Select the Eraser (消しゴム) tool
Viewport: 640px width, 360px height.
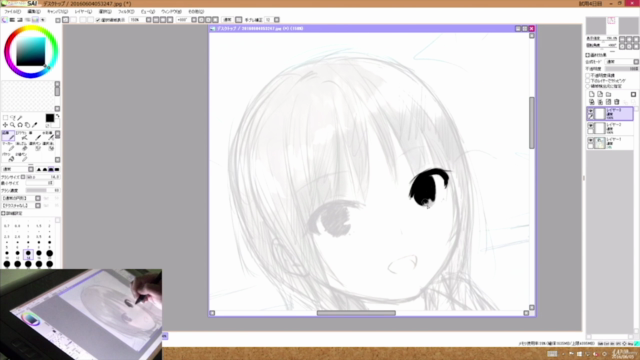point(23,146)
